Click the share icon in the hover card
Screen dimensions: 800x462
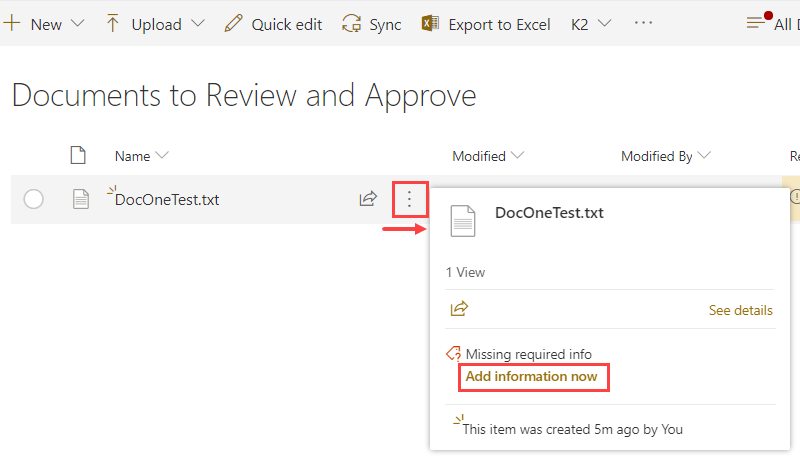coord(459,309)
